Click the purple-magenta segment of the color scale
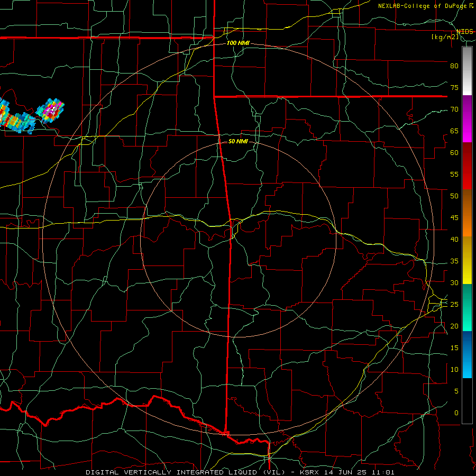 pos(467,118)
